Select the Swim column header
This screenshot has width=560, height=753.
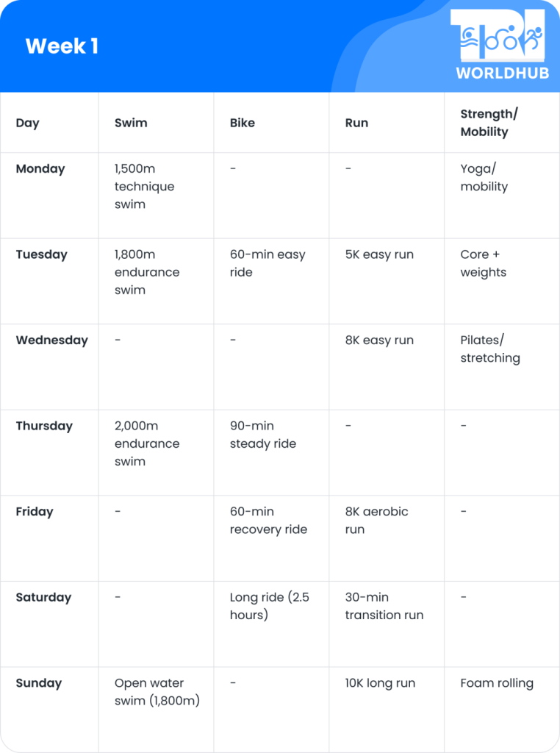[x=131, y=123]
